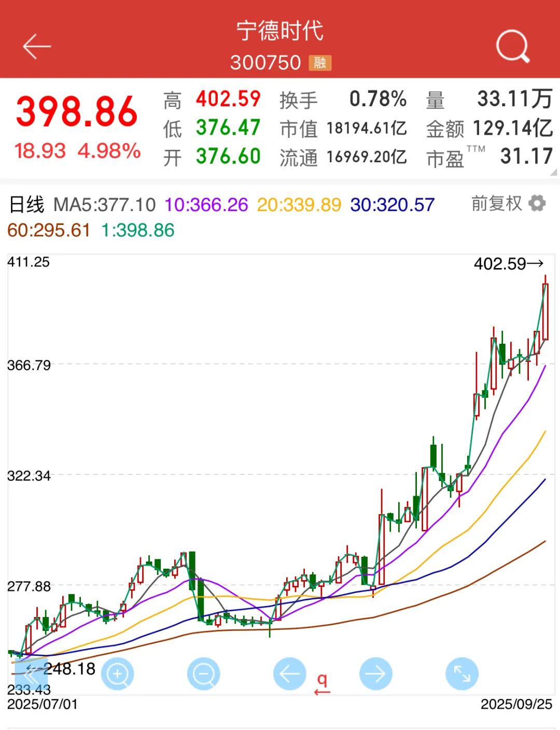Tap volume 33.11万
This screenshot has height=730, width=560.
[x=515, y=99]
